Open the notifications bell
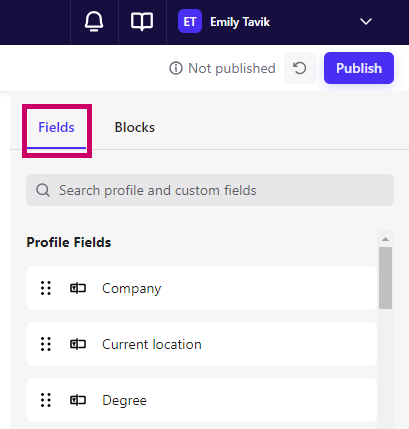 point(94,22)
